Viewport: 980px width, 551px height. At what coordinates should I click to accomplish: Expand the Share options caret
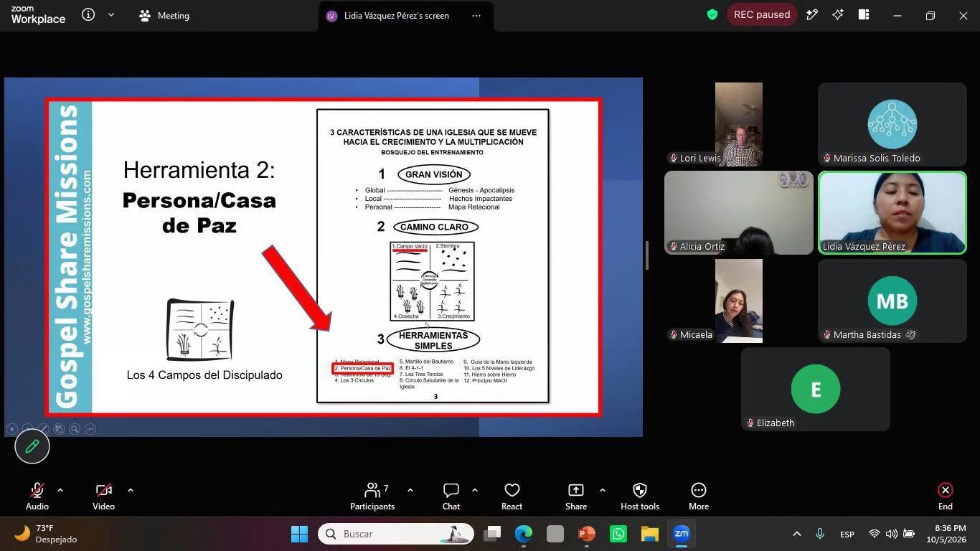click(602, 490)
